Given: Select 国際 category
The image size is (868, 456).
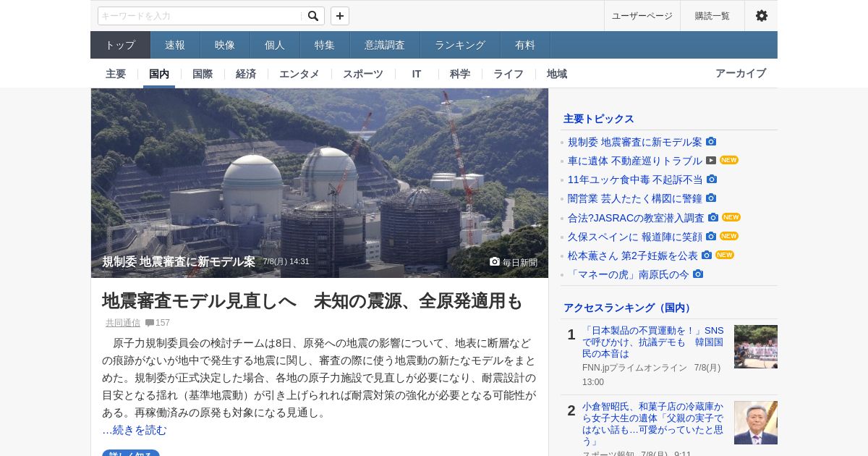Looking at the screenshot, I should 203,74.
